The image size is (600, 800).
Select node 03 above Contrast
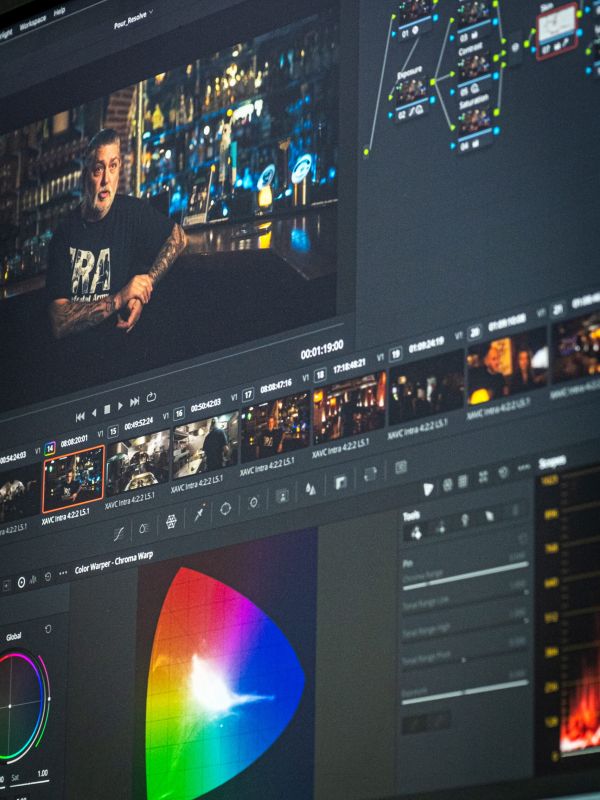(474, 21)
